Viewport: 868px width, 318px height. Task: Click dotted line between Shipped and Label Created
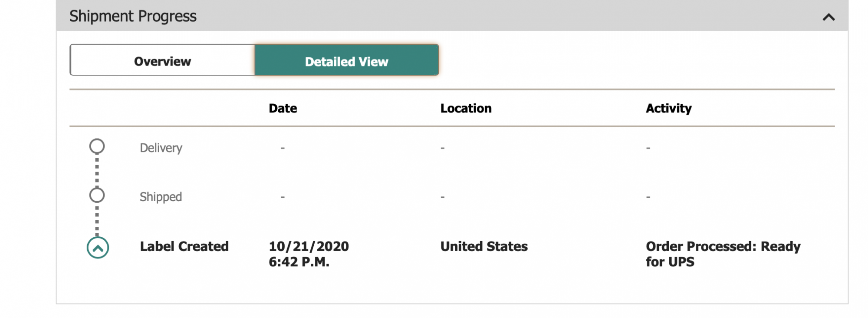[x=97, y=220]
